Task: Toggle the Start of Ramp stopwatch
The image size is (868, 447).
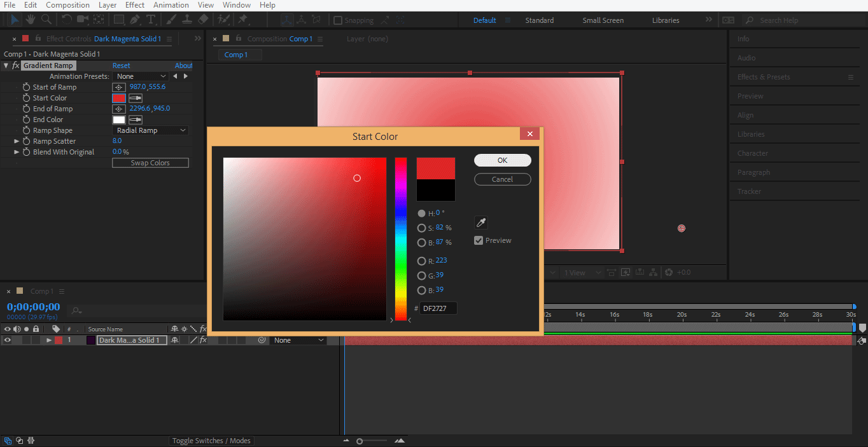Action: [27, 87]
